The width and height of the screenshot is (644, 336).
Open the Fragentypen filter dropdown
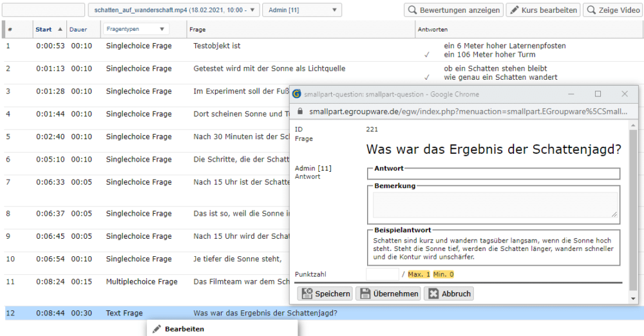(135, 29)
